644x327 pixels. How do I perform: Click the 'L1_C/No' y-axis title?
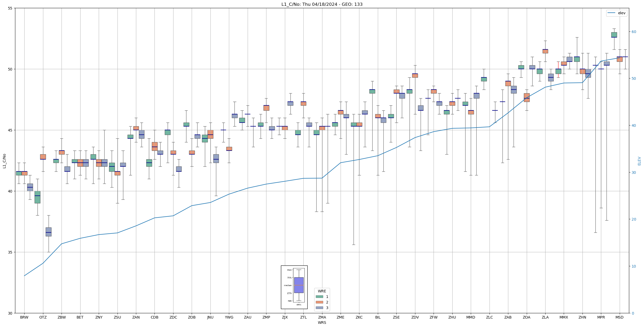4,161
